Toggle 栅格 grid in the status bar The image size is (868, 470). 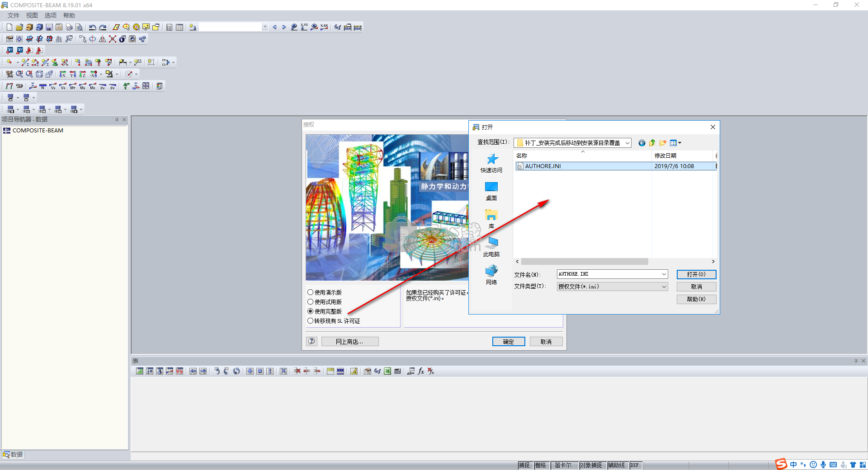tap(541, 465)
